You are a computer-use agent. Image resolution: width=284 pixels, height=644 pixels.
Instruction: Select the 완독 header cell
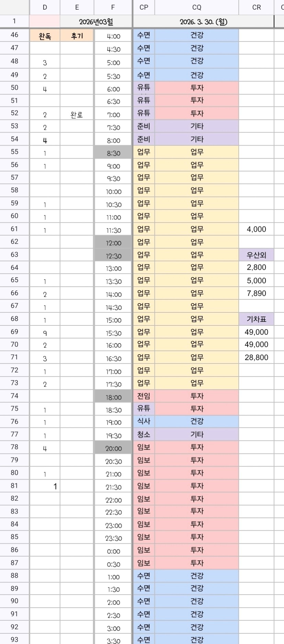pos(45,36)
